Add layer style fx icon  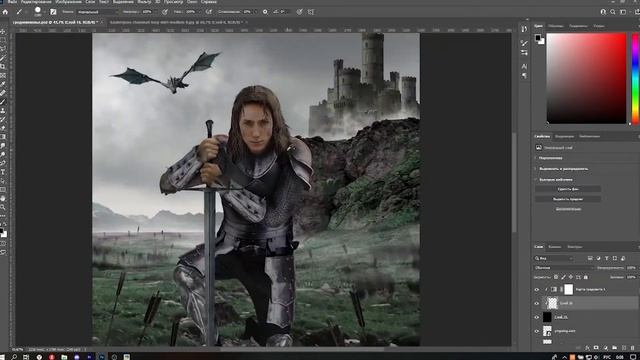tap(587, 348)
